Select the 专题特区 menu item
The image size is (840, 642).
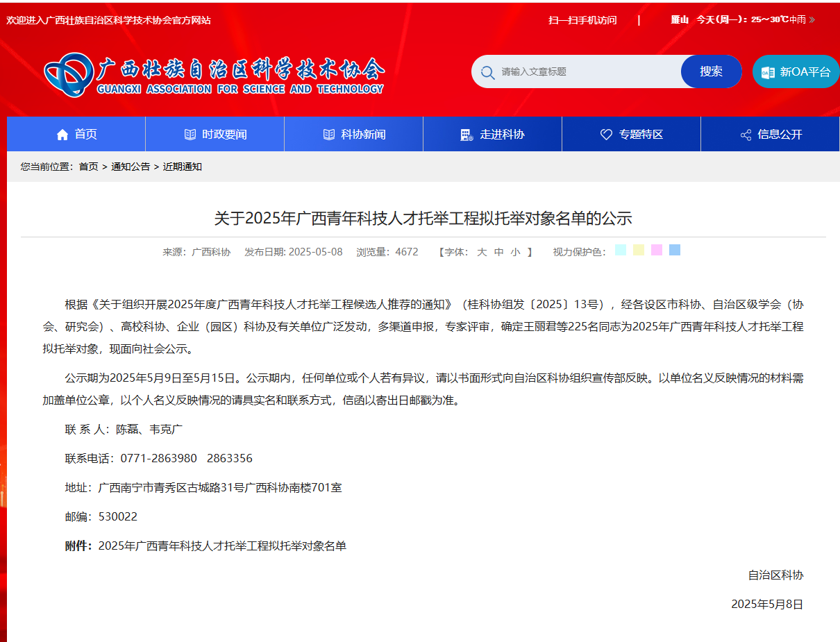click(632, 134)
